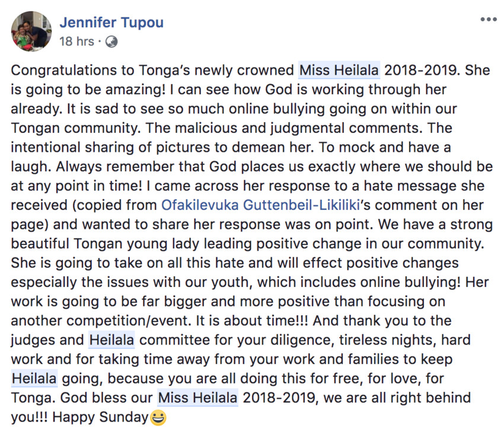
Task: Open the post options three-dots menu
Action: [x=488, y=20]
